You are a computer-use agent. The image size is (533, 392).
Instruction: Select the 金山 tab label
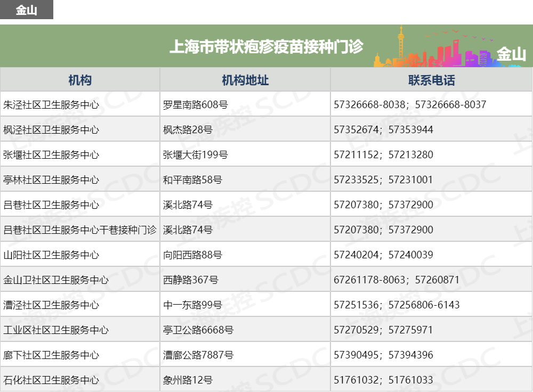pyautogui.click(x=27, y=10)
